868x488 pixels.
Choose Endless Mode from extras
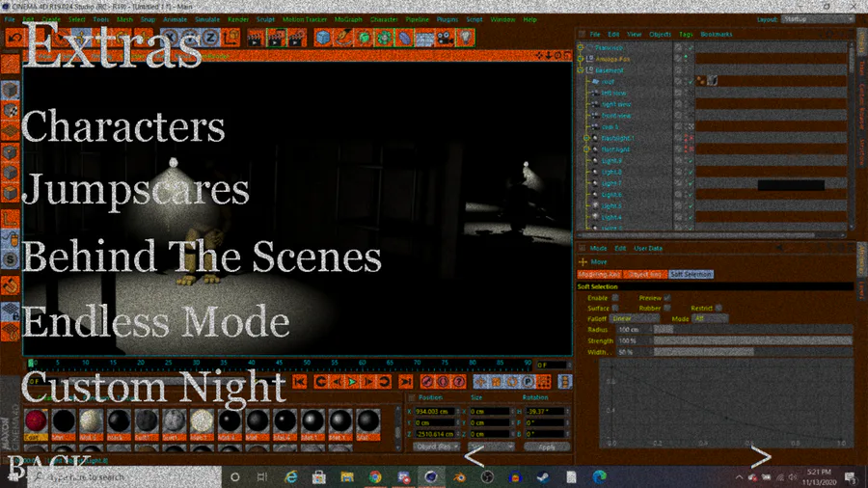click(x=155, y=321)
